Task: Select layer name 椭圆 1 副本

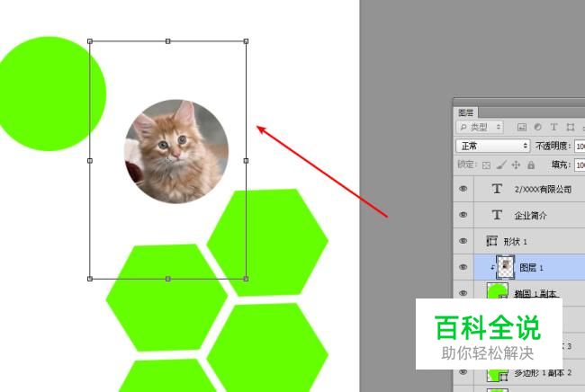Action: (535, 294)
